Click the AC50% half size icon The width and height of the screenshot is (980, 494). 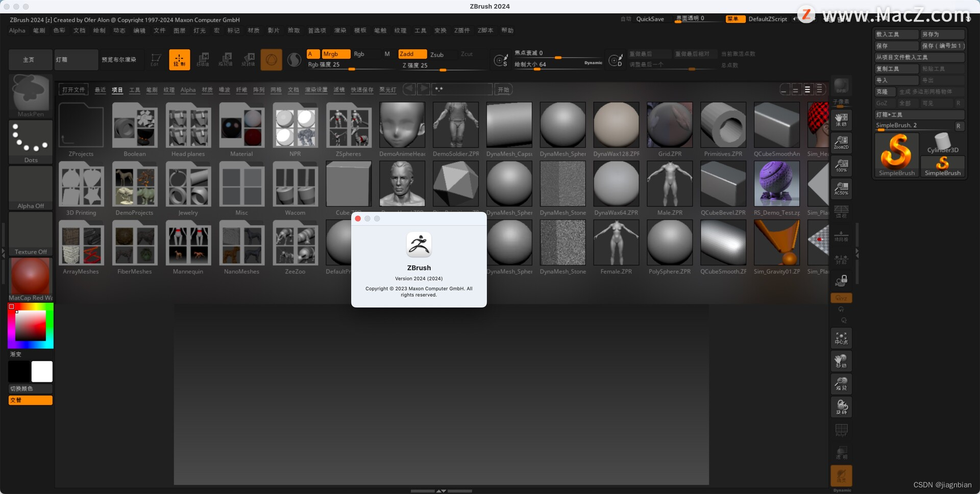pos(841,189)
